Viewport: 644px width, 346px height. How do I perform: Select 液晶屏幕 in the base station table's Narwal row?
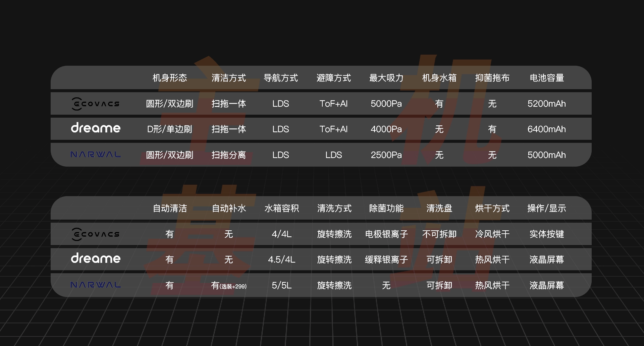[547, 286]
